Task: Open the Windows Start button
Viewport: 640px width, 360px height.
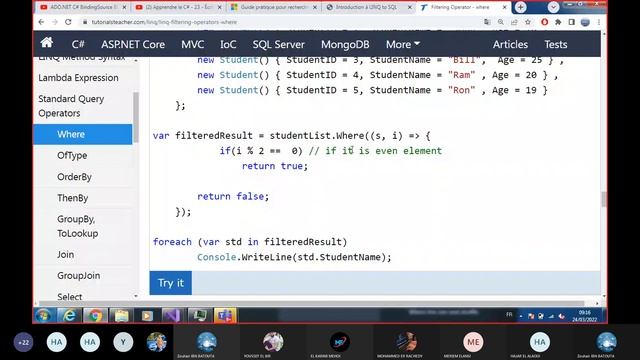Action: (x=43, y=316)
